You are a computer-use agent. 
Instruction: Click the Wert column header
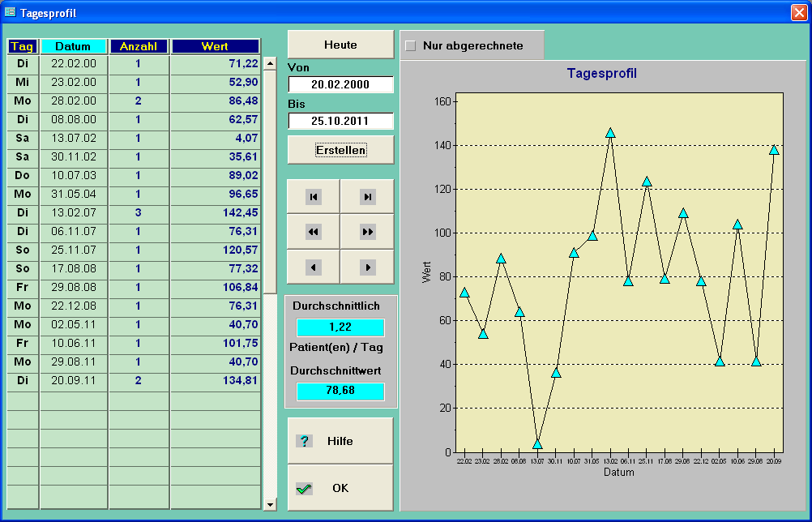215,46
